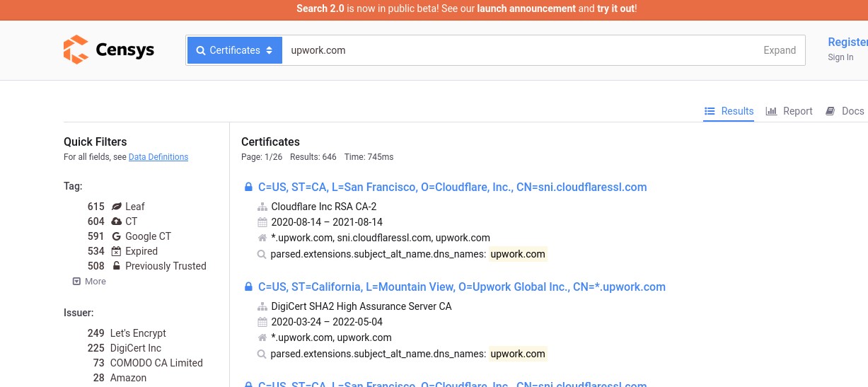868x387 pixels.
Task: Click issuer icon beside DigiCert SHA2 High Assurance
Action: point(262,307)
